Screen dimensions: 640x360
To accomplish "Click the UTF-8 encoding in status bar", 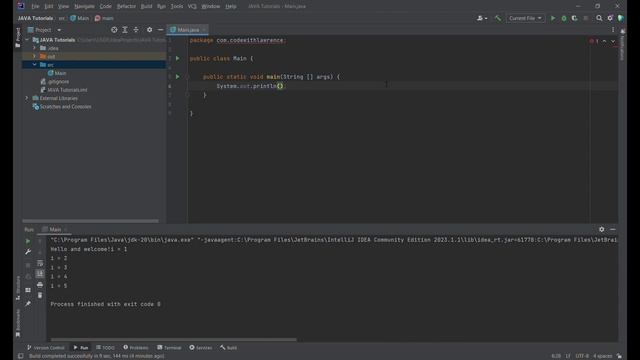I will (582, 356).
